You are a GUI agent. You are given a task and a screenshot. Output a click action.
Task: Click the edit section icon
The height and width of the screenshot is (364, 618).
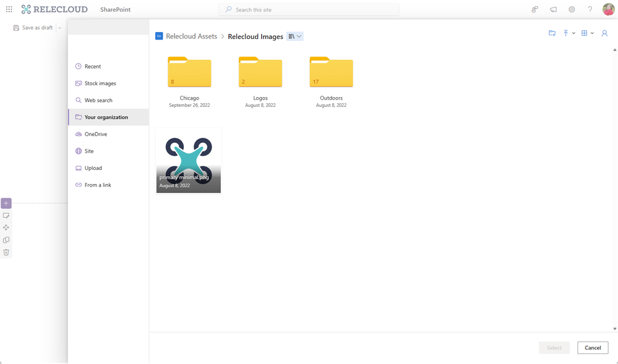[6, 216]
